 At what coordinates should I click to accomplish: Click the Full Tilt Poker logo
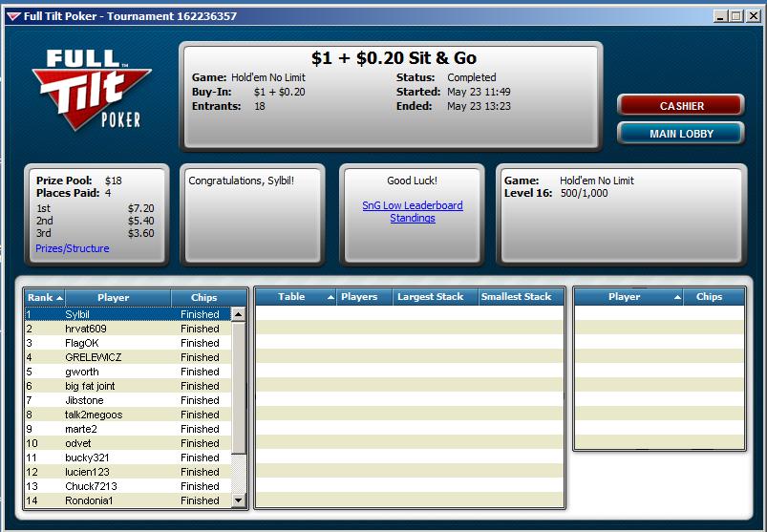pyautogui.click(x=91, y=90)
